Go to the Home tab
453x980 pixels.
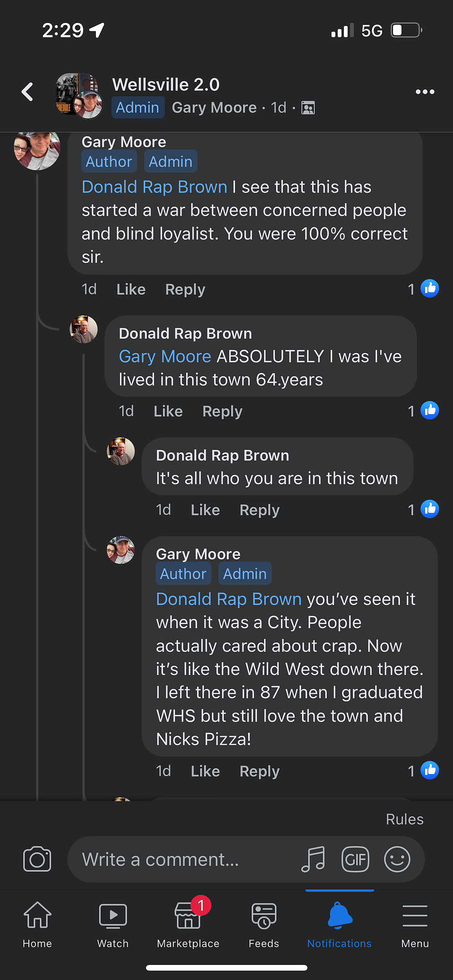click(37, 924)
